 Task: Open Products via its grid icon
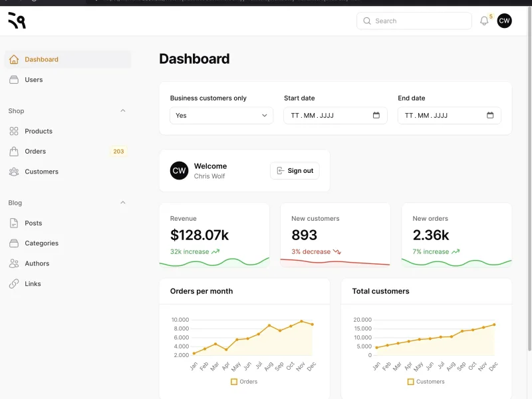point(13,131)
